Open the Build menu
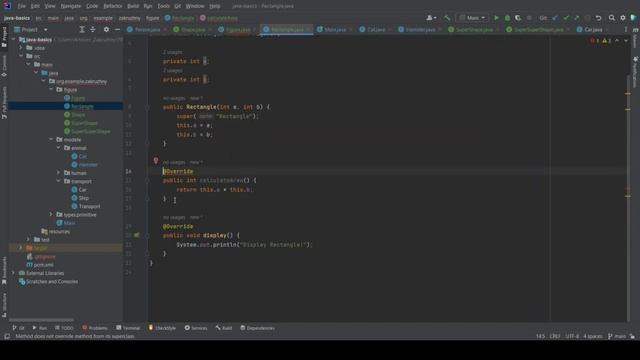This screenshot has width=640, height=360. click(133, 6)
